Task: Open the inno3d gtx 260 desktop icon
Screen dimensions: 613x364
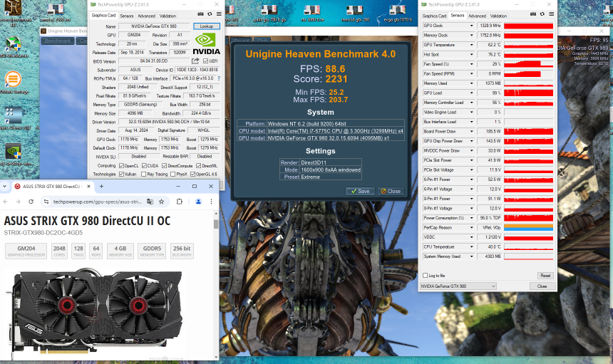Action: [355, 13]
